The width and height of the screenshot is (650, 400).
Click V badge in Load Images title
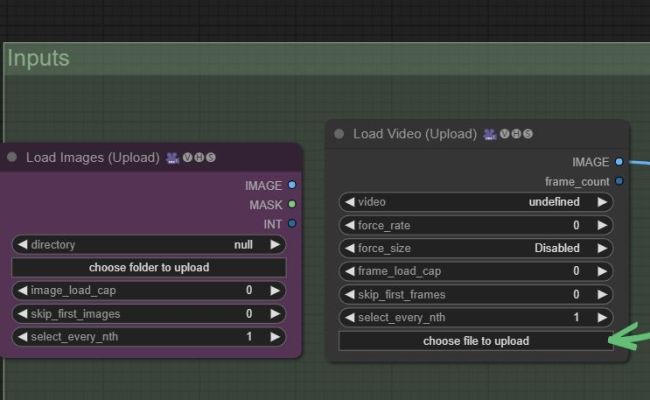point(188,157)
